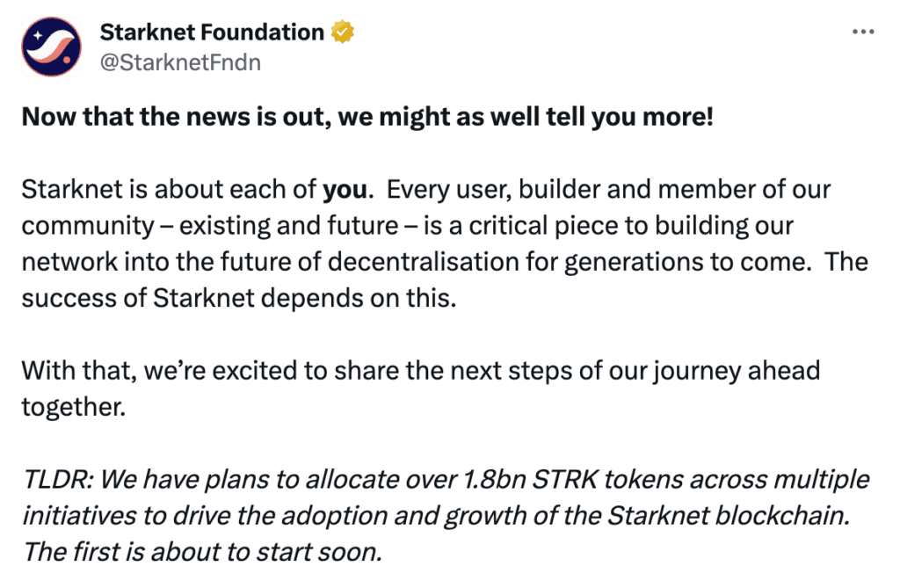Click the @StarknetFndn handle

[x=181, y=62]
